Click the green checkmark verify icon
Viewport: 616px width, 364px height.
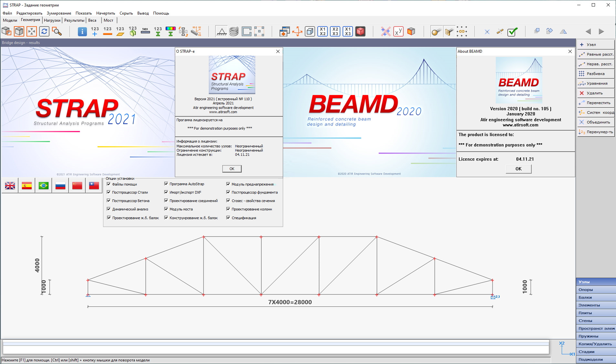(513, 31)
